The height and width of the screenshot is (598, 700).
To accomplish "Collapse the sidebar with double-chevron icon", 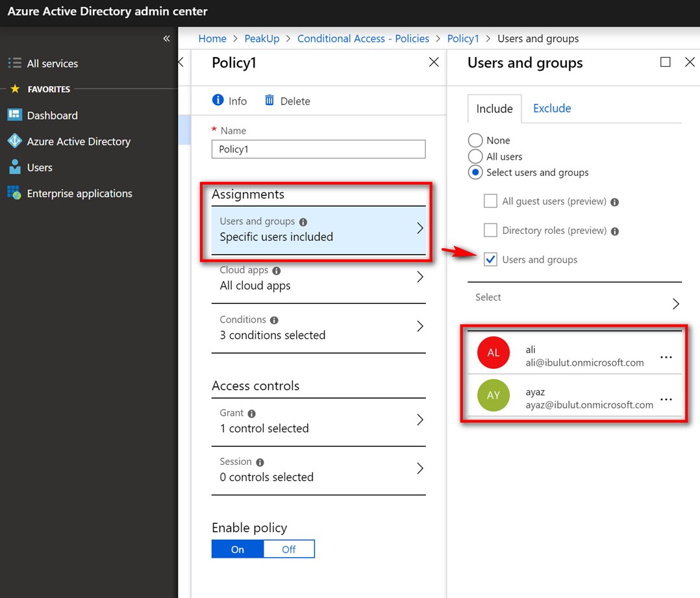I will [166, 39].
